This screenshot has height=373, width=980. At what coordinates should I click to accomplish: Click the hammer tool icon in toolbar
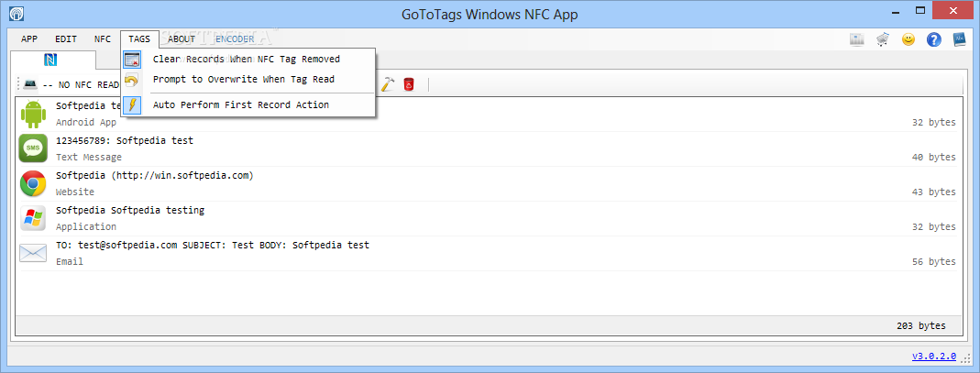388,83
